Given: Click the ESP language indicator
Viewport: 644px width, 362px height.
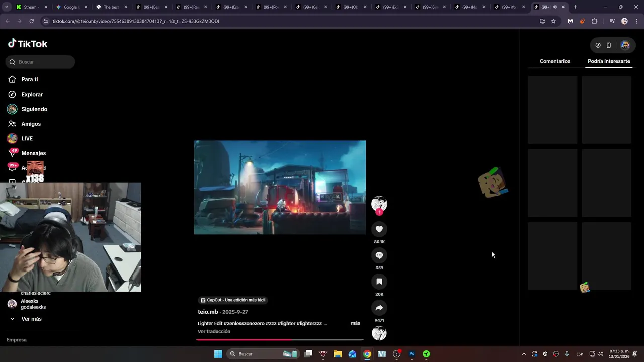Looking at the screenshot, I should pos(580,354).
